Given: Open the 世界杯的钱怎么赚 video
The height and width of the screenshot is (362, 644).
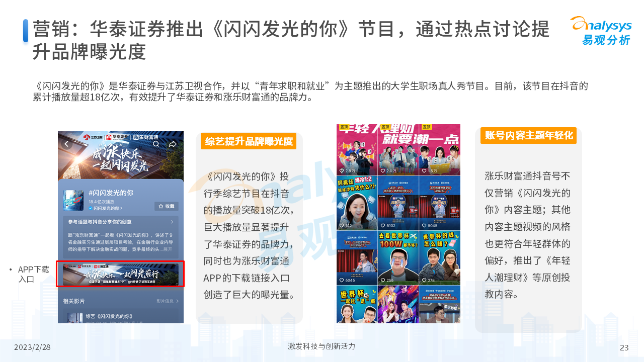Looking at the screenshot, I should click(440, 258).
